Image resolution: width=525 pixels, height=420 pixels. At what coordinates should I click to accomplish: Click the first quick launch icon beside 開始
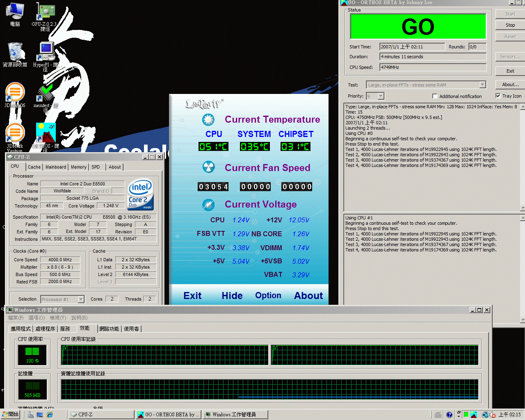point(30,415)
